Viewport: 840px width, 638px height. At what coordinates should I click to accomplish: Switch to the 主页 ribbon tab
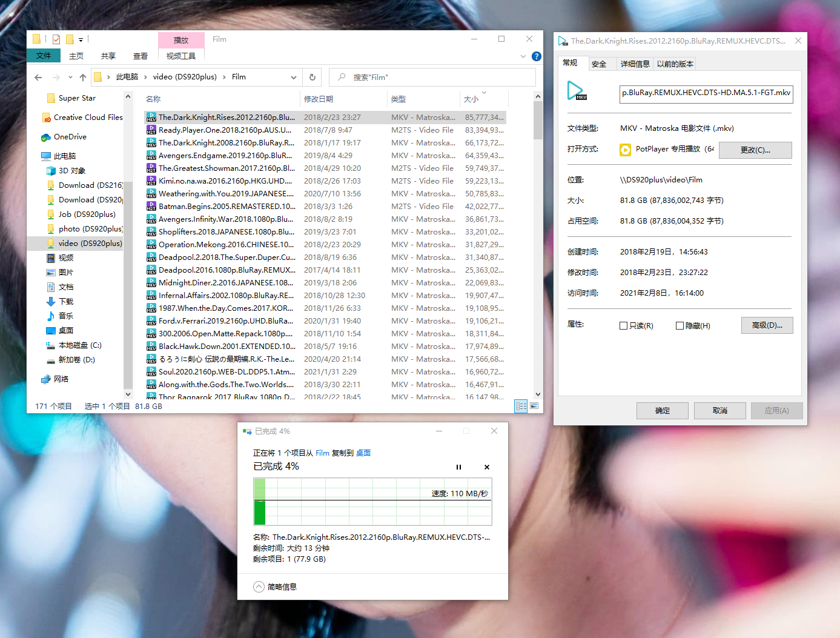(76, 56)
